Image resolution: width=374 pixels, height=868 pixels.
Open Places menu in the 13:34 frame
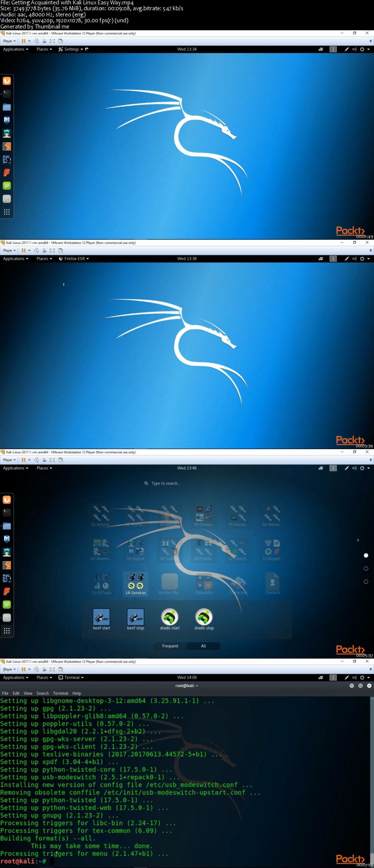44,49
